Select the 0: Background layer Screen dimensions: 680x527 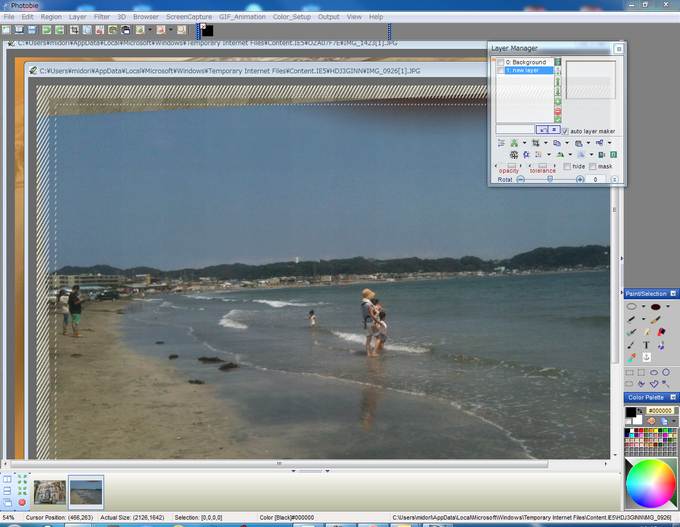pos(525,62)
